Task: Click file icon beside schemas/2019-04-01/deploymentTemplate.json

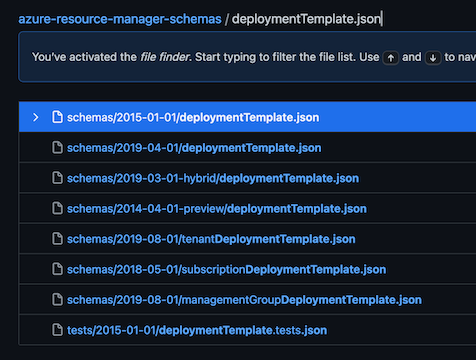Action: coord(57,147)
